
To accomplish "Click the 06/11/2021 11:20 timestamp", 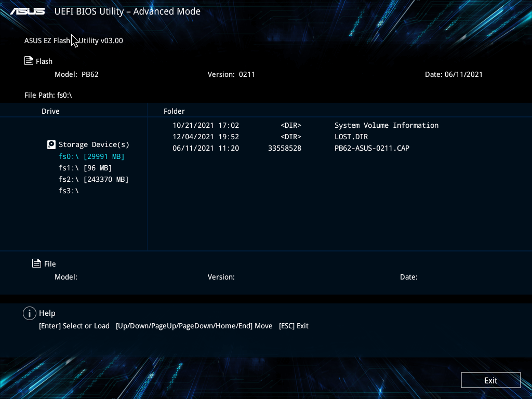I will [x=206, y=148].
